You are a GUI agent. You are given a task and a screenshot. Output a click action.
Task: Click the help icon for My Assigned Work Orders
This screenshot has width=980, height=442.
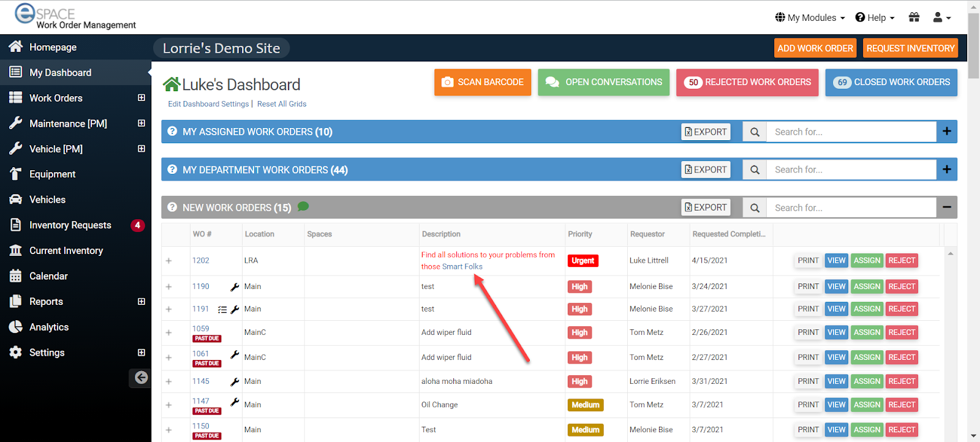[173, 132]
